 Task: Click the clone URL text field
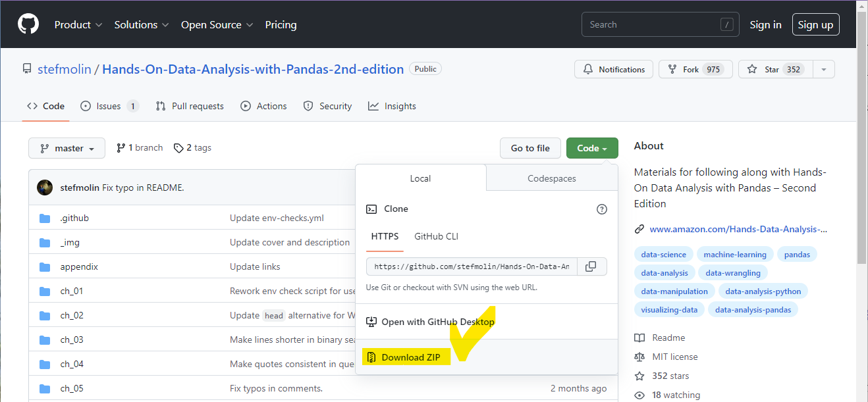(x=472, y=266)
